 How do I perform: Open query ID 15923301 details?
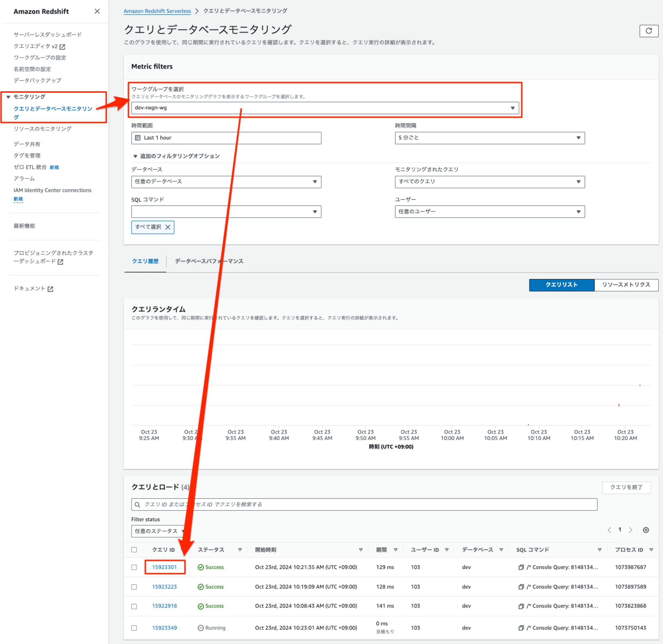[x=164, y=567]
